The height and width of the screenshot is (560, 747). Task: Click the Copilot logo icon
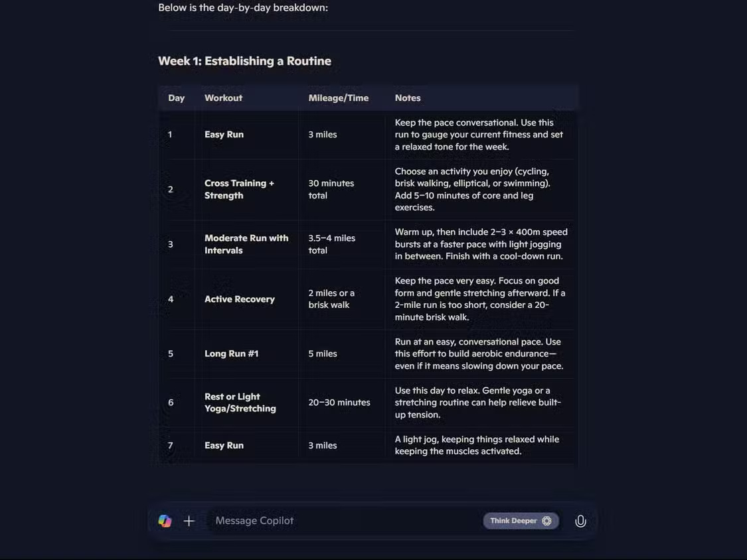tap(165, 521)
